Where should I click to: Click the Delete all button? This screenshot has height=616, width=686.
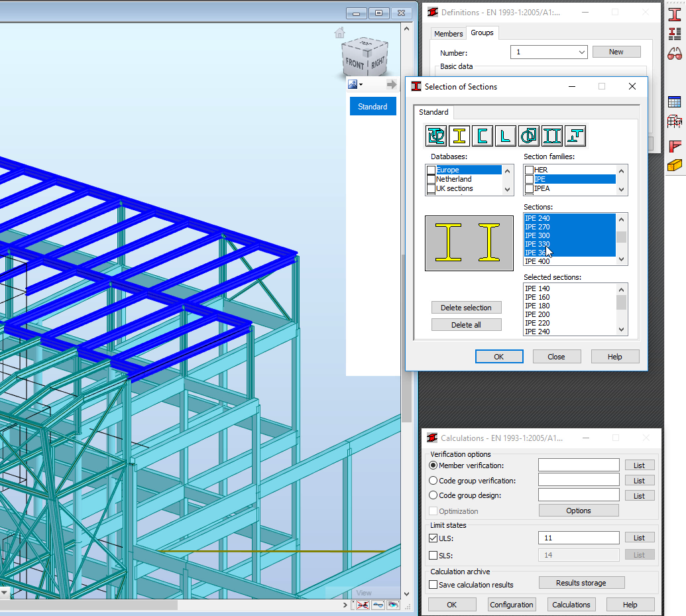(x=466, y=325)
